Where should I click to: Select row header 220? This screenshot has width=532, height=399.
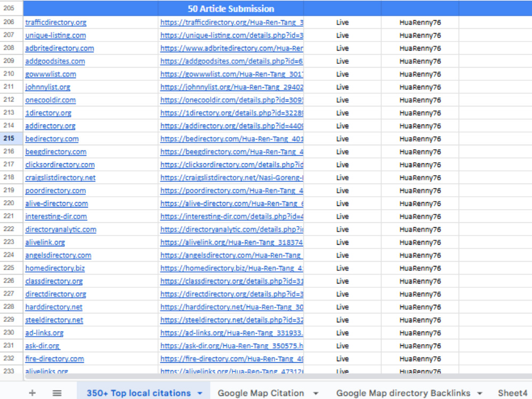(11, 203)
